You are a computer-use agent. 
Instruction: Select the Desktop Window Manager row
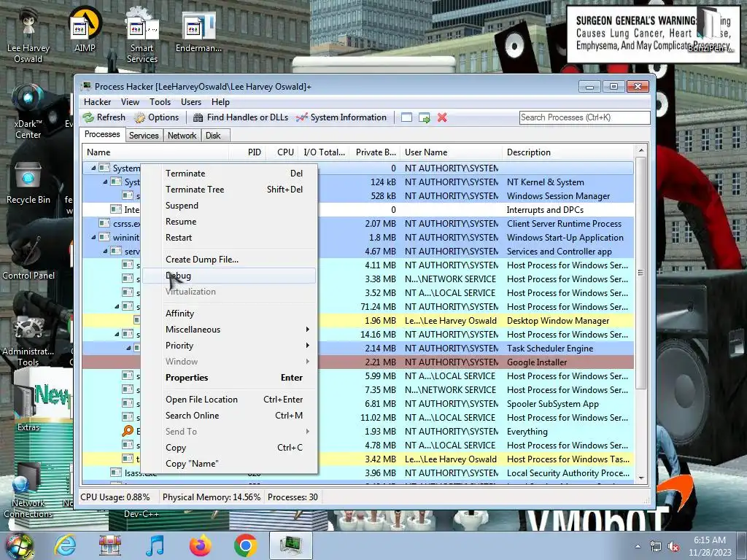click(357, 321)
